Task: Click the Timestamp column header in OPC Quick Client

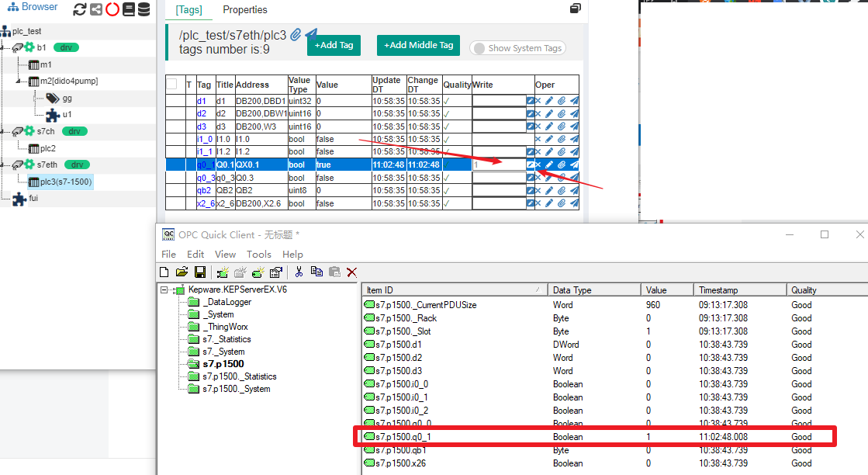Action: [739, 290]
